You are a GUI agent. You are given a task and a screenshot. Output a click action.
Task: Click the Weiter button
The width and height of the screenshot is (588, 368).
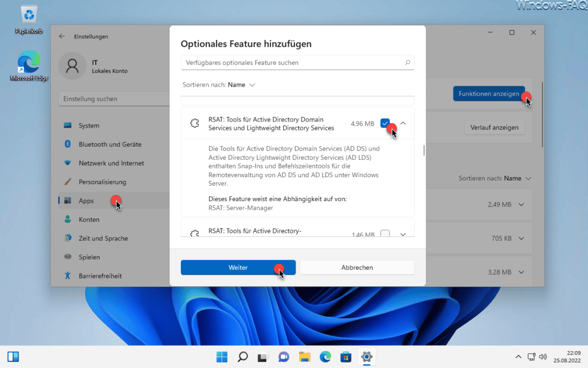pos(238,267)
